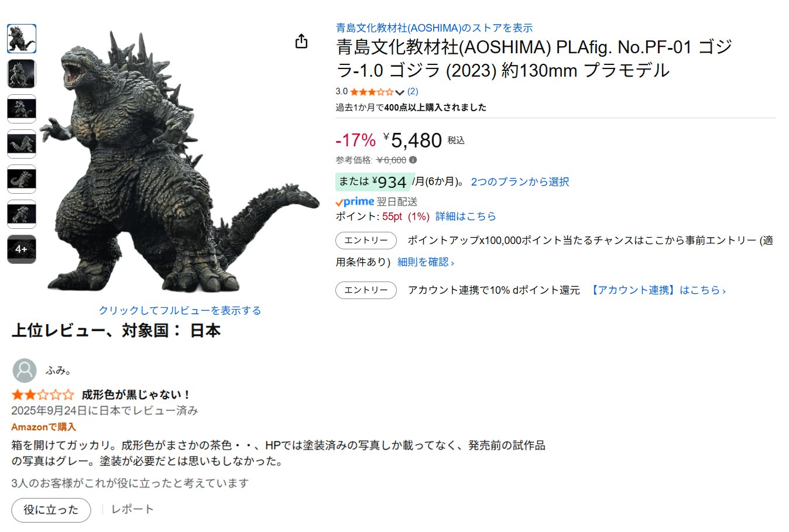Open the アカウント連携 はこちら link

coord(657,290)
